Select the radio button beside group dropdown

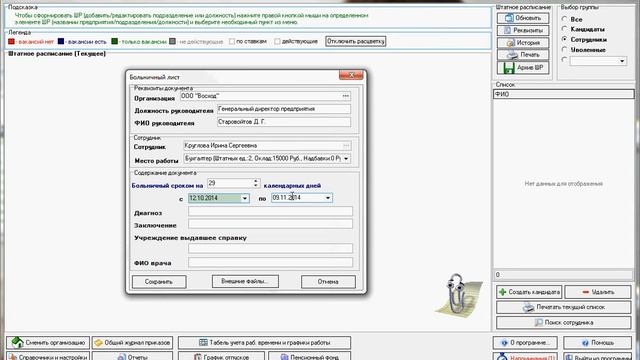pyautogui.click(x=564, y=60)
